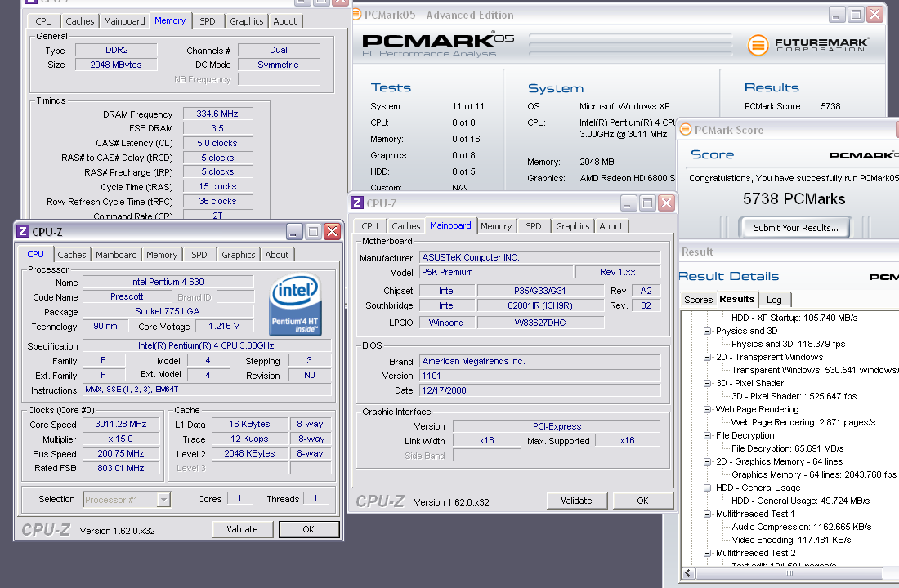The height and width of the screenshot is (588, 899).
Task: Close the PCMark05 Advanced Edition window
Action: 875,15
